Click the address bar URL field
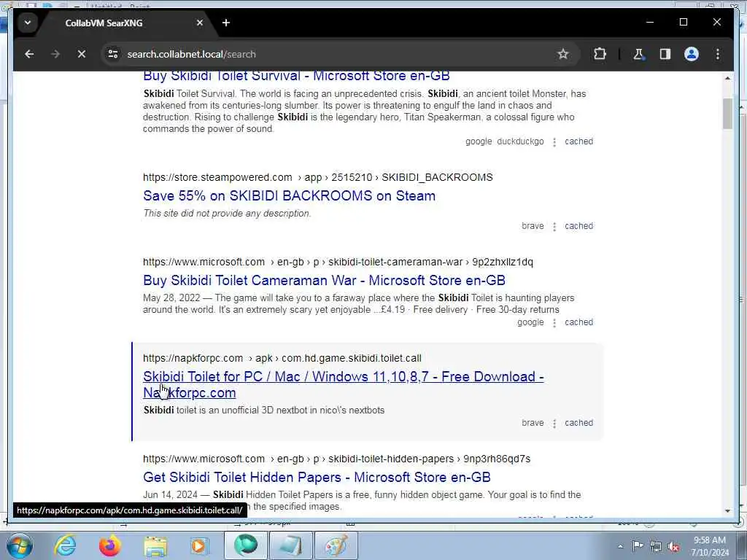Screen dimensions: 747x560 point(333,54)
